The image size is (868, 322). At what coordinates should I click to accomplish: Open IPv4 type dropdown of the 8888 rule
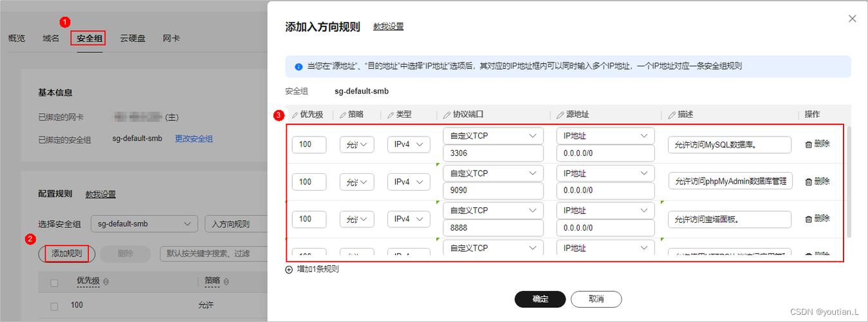409,219
